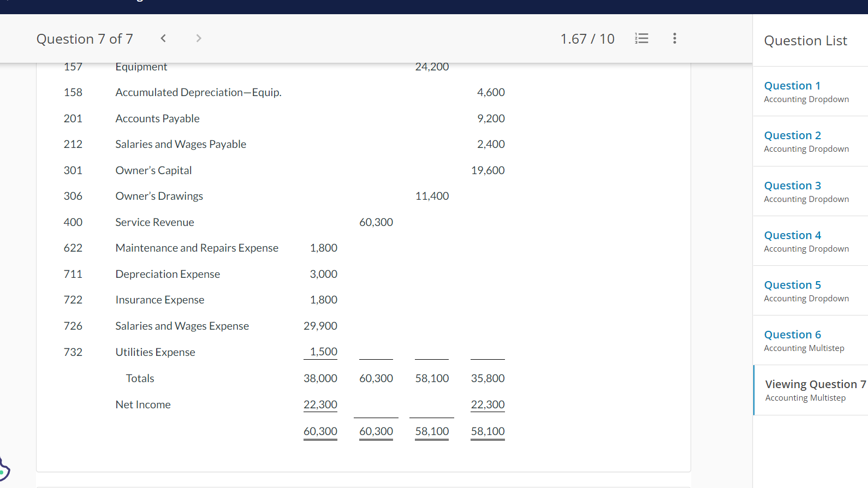Click account number 622
The height and width of the screenshot is (488, 868).
tap(73, 248)
